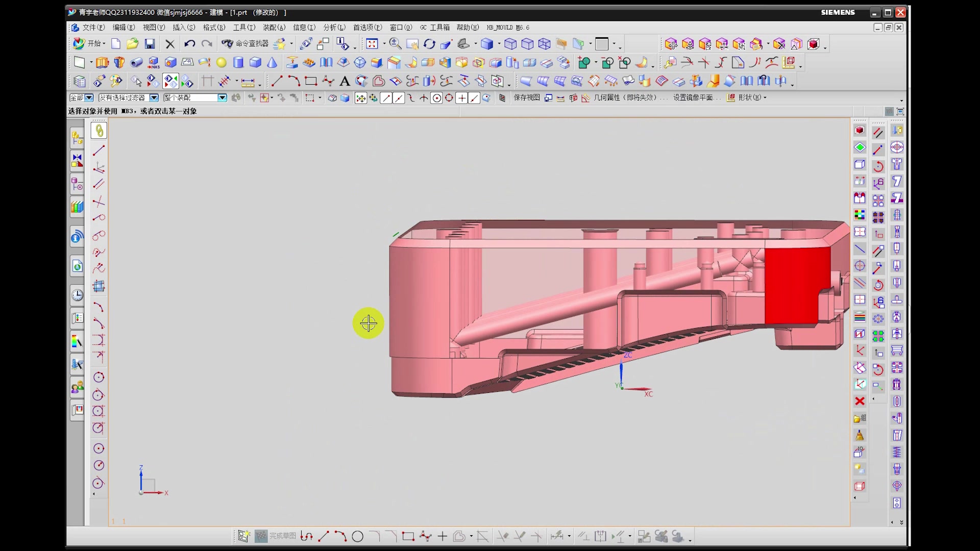Select the sphere primitive tool

[x=221, y=62]
